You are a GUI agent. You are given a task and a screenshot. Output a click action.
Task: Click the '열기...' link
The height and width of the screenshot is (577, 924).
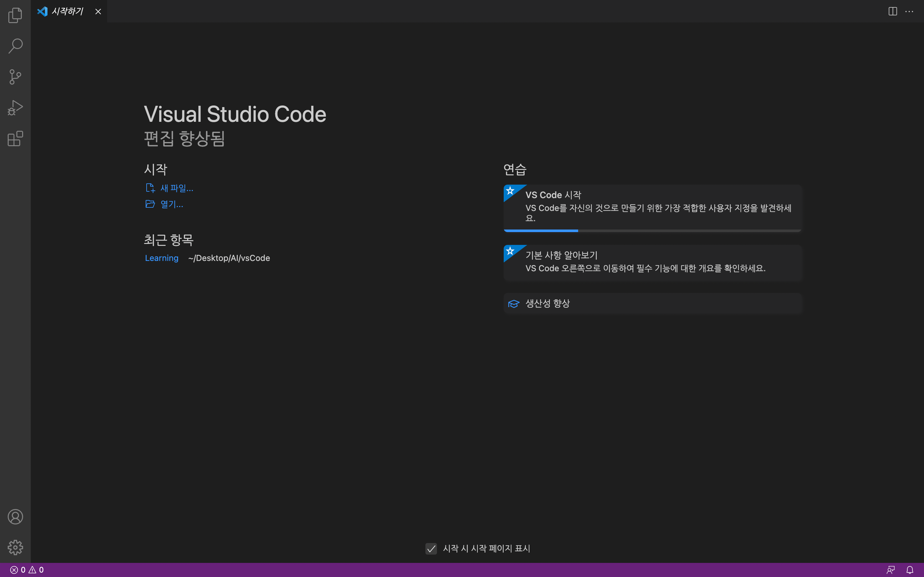click(x=171, y=204)
